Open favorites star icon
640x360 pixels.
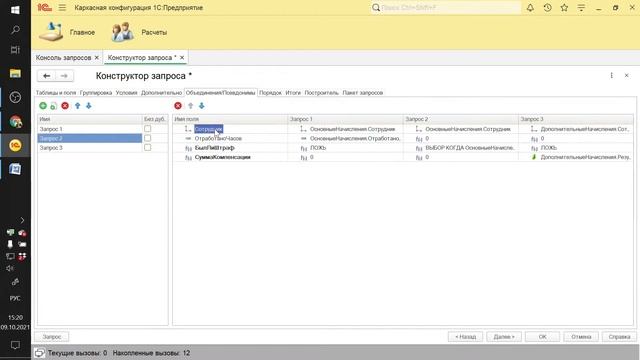(564, 7)
